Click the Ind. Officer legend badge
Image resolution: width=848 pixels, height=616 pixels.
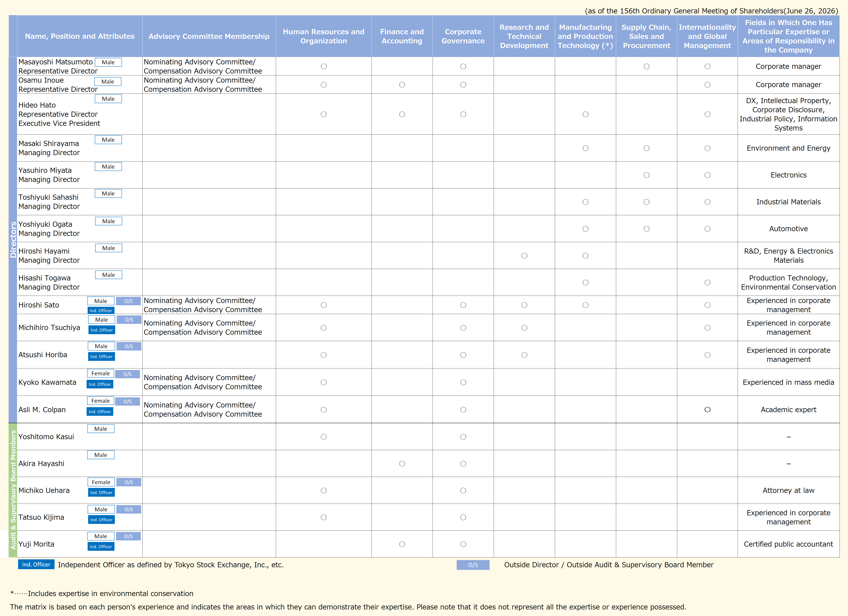click(36, 564)
